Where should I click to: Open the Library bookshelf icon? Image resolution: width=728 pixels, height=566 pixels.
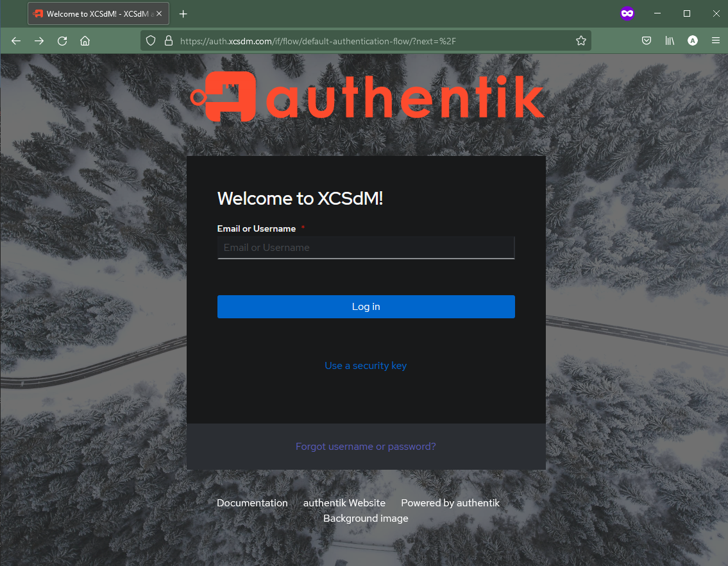tap(670, 41)
